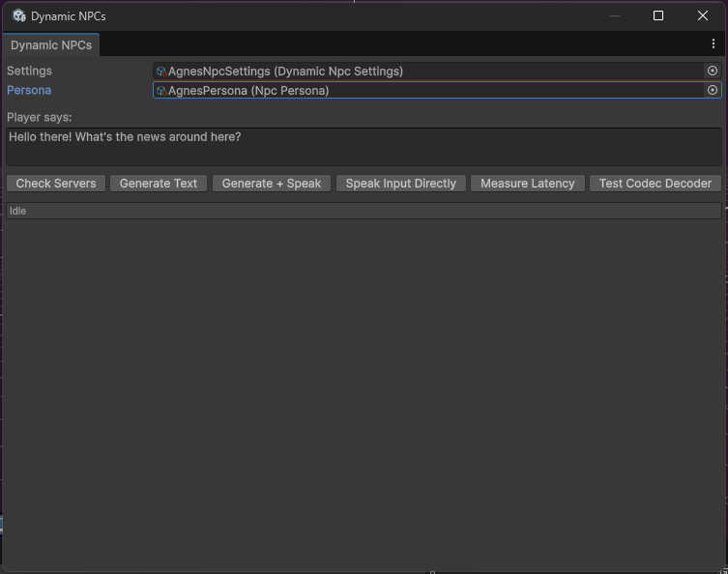This screenshot has width=728, height=574.
Task: Minimize the Dynamic NPCs window
Action: (x=615, y=15)
